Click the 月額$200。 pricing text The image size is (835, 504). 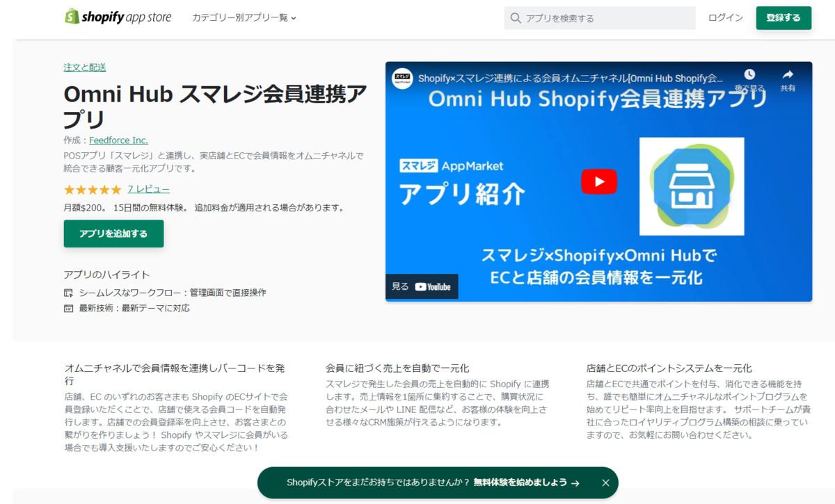(x=84, y=207)
